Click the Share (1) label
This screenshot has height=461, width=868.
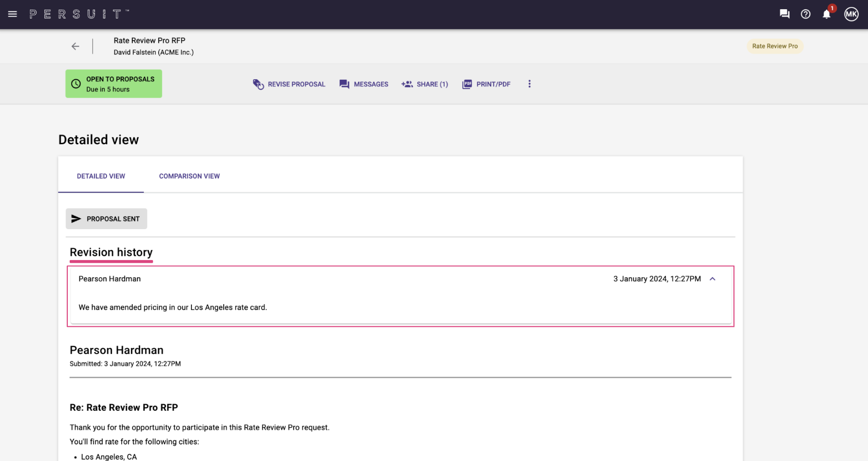433,84
